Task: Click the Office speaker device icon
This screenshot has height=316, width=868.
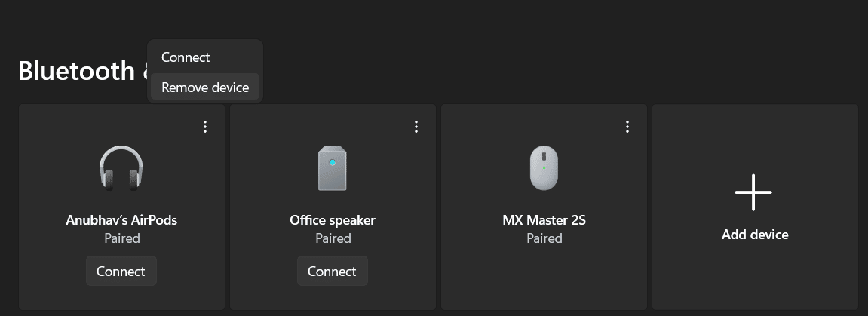Action: click(332, 168)
